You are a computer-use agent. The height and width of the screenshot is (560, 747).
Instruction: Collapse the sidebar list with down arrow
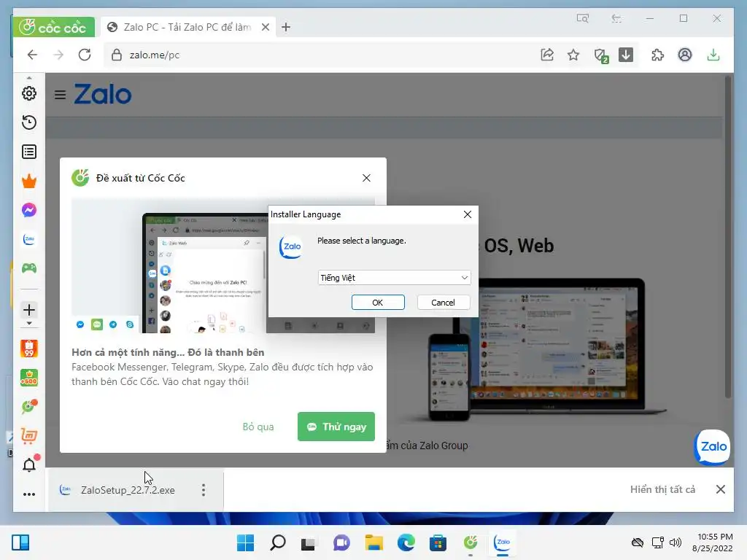(x=29, y=323)
